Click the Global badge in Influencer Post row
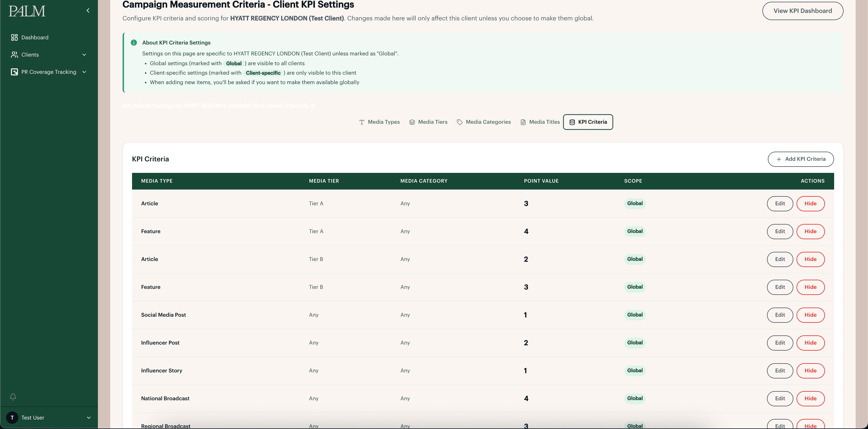The width and height of the screenshot is (868, 429). (x=634, y=343)
